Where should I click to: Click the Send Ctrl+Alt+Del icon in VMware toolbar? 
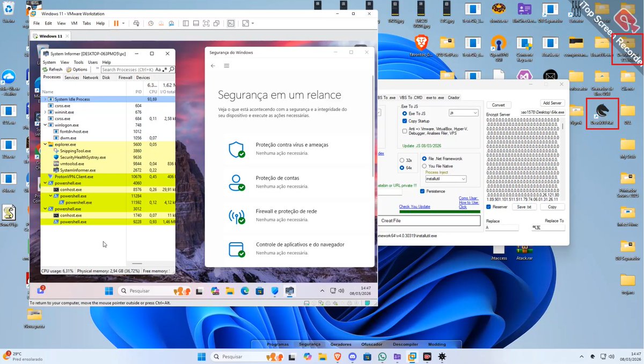[x=136, y=24]
